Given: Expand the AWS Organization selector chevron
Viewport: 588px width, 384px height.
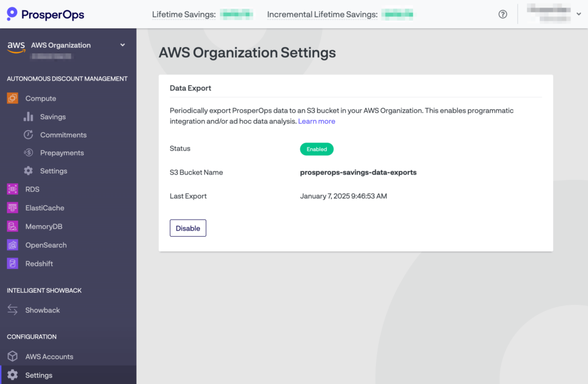Looking at the screenshot, I should click(123, 45).
